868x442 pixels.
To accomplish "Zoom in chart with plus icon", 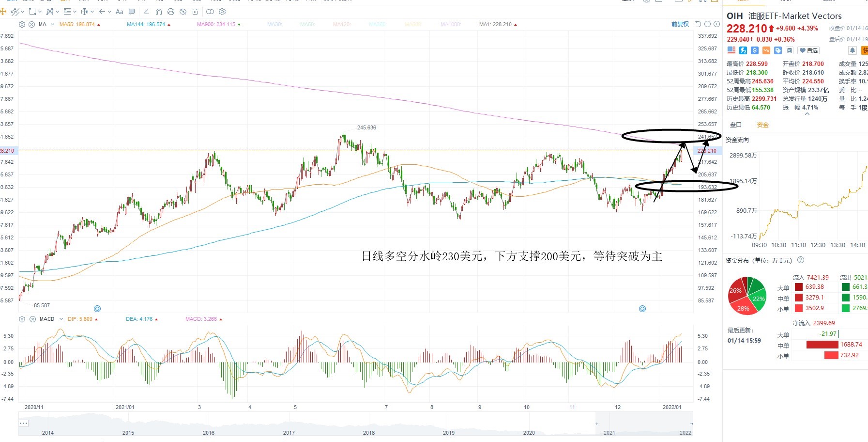I will click(x=716, y=24).
